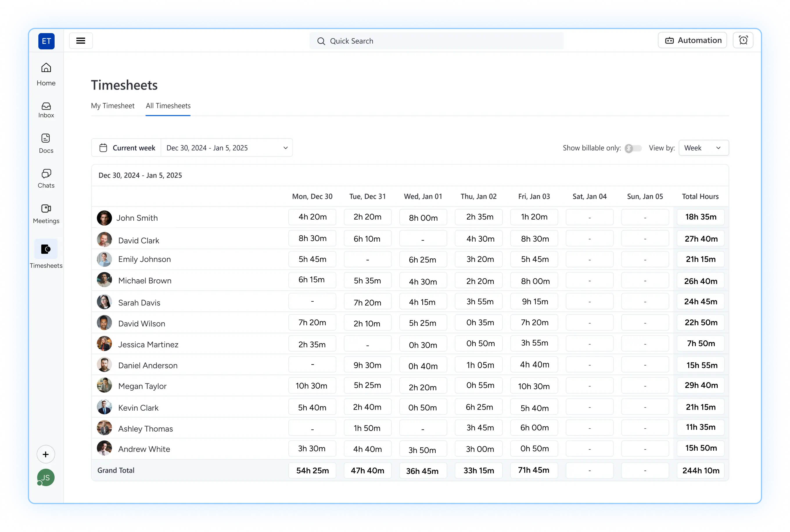Click John Smith's profile thumbnail
This screenshot has height=532, width=790.
[104, 218]
